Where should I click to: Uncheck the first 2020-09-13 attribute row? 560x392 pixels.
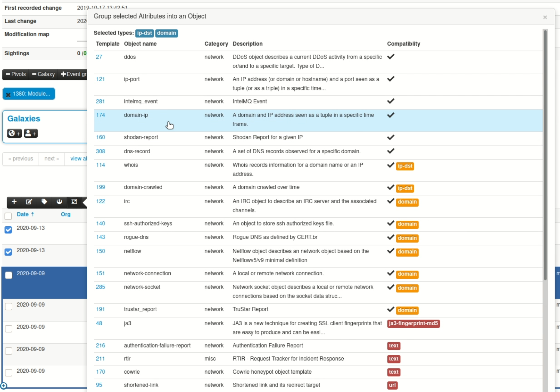click(x=8, y=230)
